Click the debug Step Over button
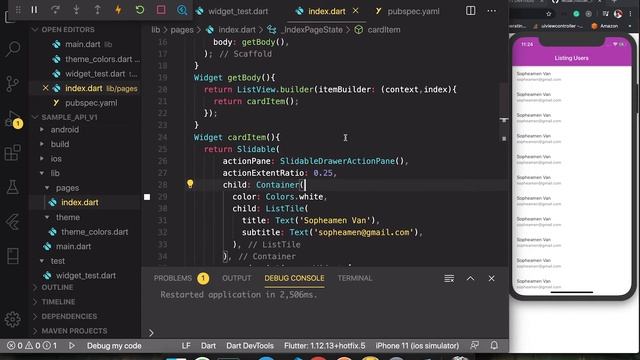The image size is (640, 360). 55,10
